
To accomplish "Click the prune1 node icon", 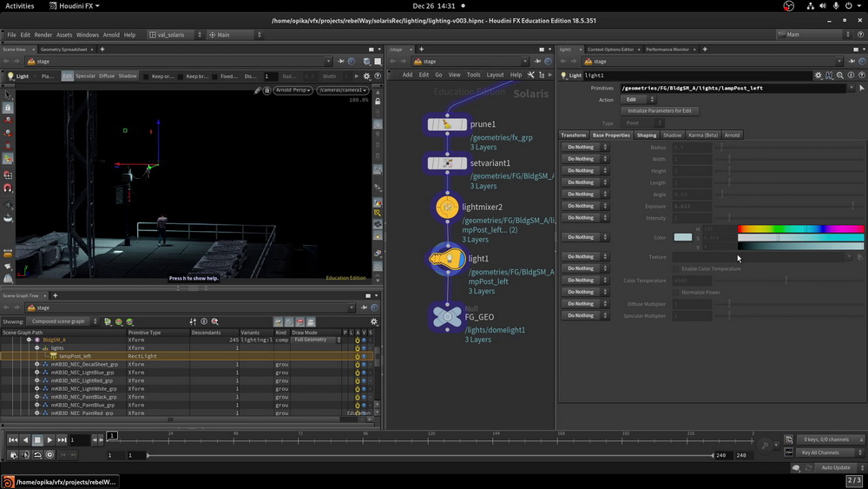I will click(447, 124).
